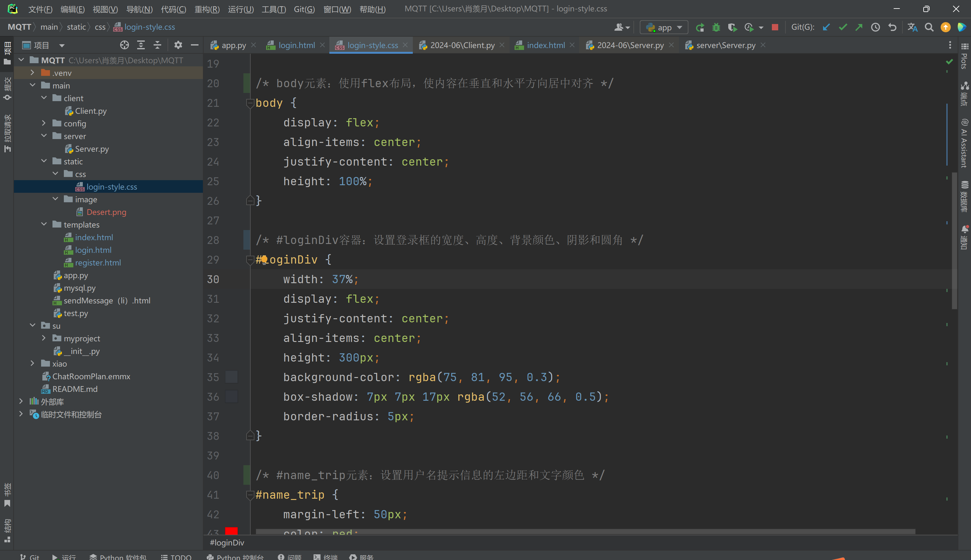This screenshot has height=560, width=971.
Task: Open the user account dropdown icon
Action: pyautogui.click(x=622, y=27)
